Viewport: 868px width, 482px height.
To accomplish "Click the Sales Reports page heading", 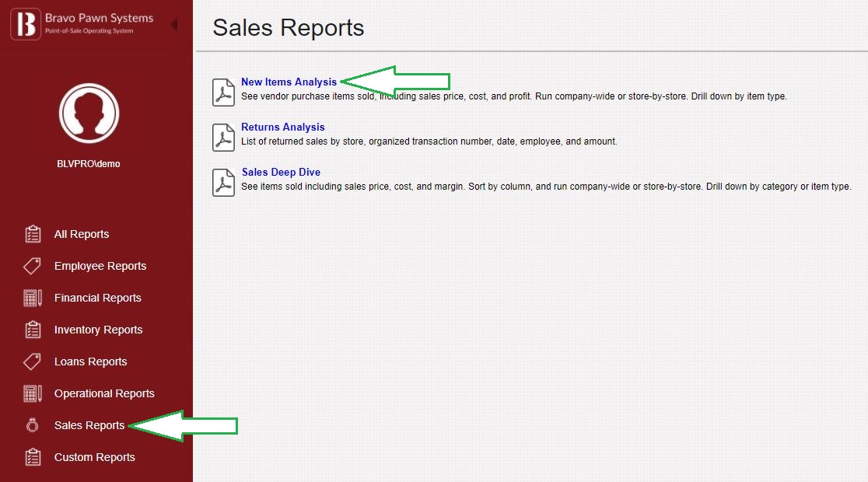I will (289, 28).
